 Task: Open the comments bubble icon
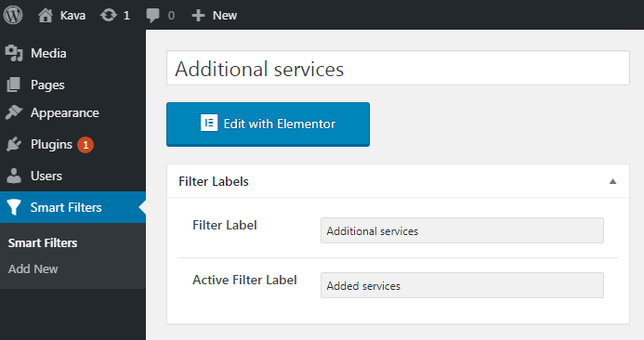[152, 16]
